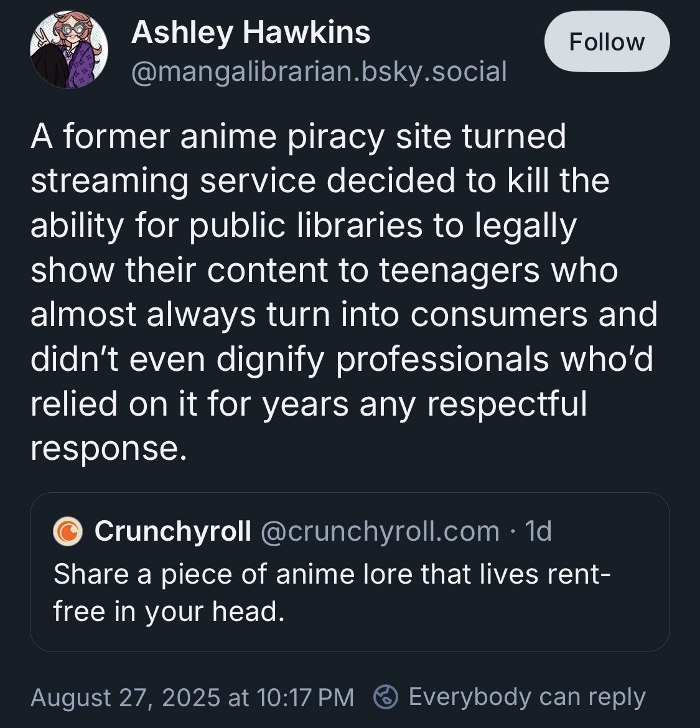Open the Crunchyroll account name
The width and height of the screenshot is (700, 728).
click(x=173, y=531)
